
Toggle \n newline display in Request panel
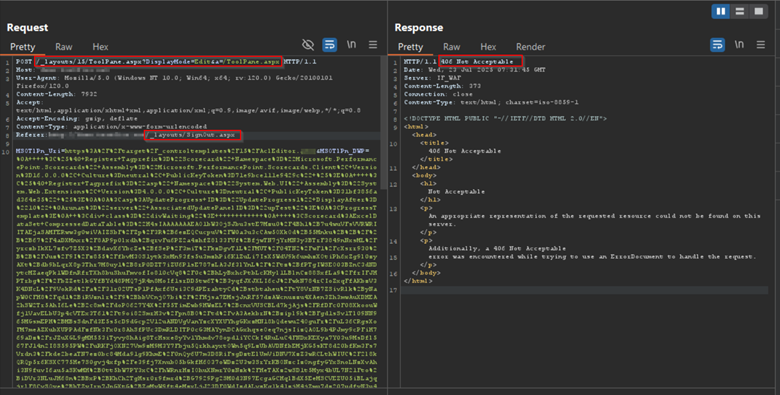351,45
